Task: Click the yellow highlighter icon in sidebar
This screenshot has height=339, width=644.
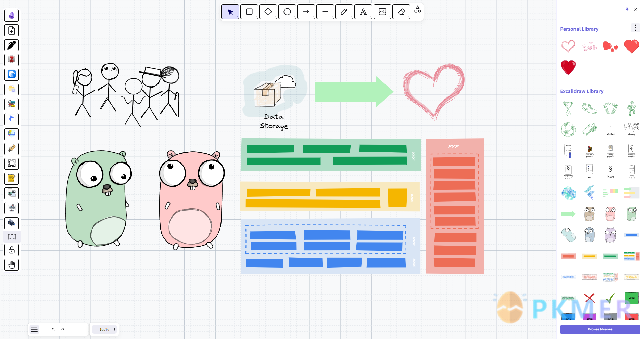Action: click(12, 149)
